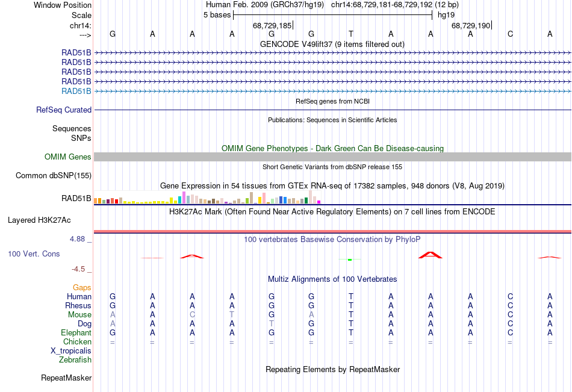Click the 100 Vert. Cons track label

click(34, 254)
